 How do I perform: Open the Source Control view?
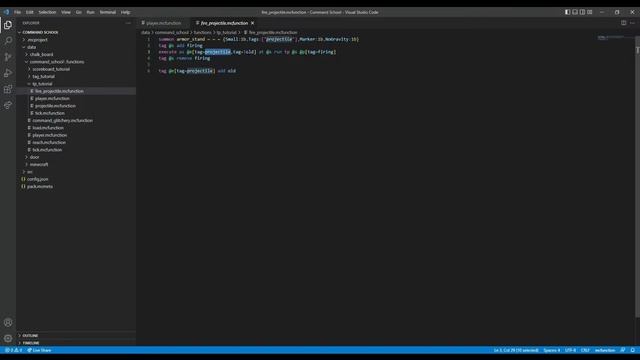point(8,57)
